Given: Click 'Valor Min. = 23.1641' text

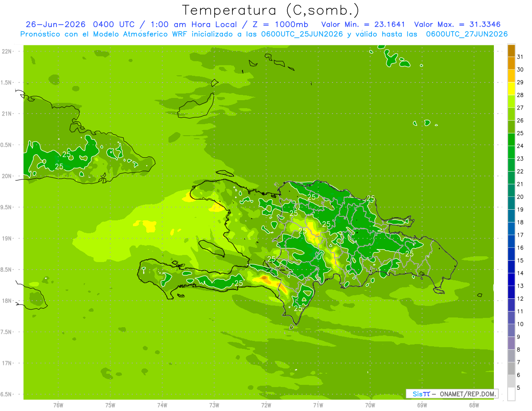Looking at the screenshot, I should [363, 24].
